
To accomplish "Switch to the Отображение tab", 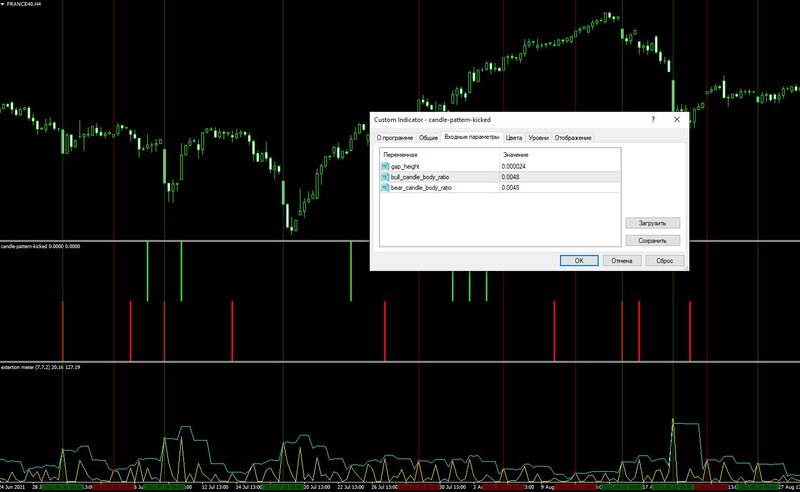I will [573, 138].
